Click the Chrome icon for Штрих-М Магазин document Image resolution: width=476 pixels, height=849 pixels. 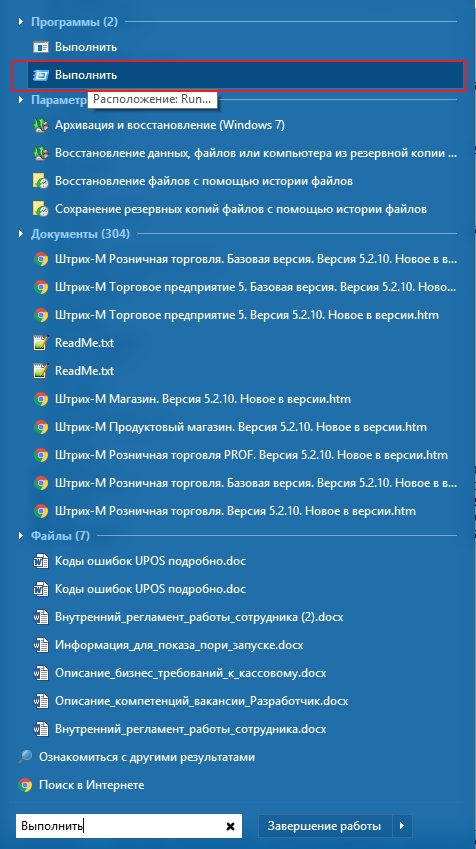point(41,399)
